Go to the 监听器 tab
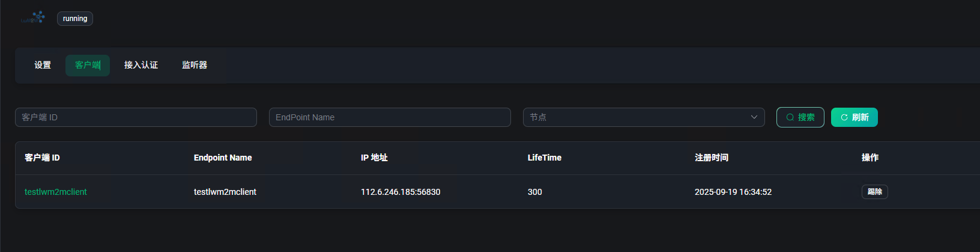 click(195, 65)
